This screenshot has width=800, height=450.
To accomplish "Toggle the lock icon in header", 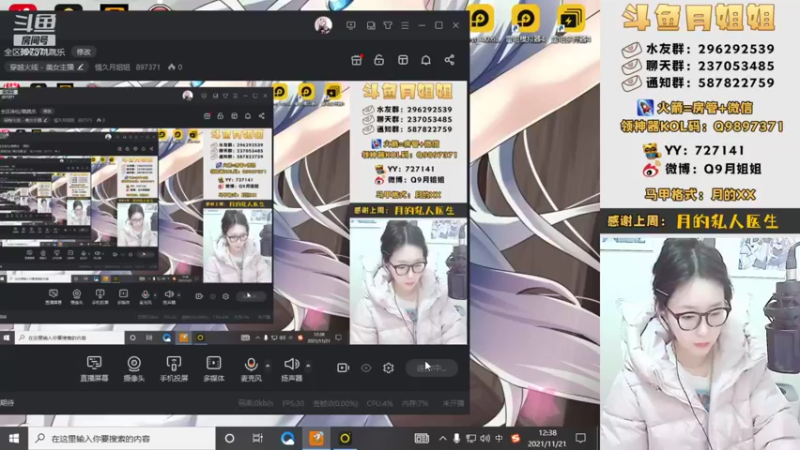I will tap(379, 60).
